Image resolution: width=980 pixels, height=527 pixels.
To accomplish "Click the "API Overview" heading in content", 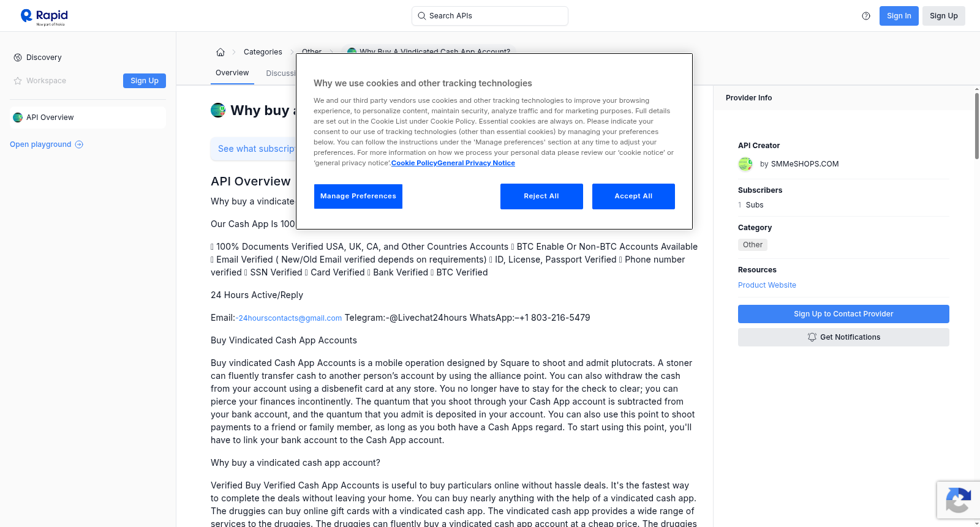I will [x=251, y=181].
